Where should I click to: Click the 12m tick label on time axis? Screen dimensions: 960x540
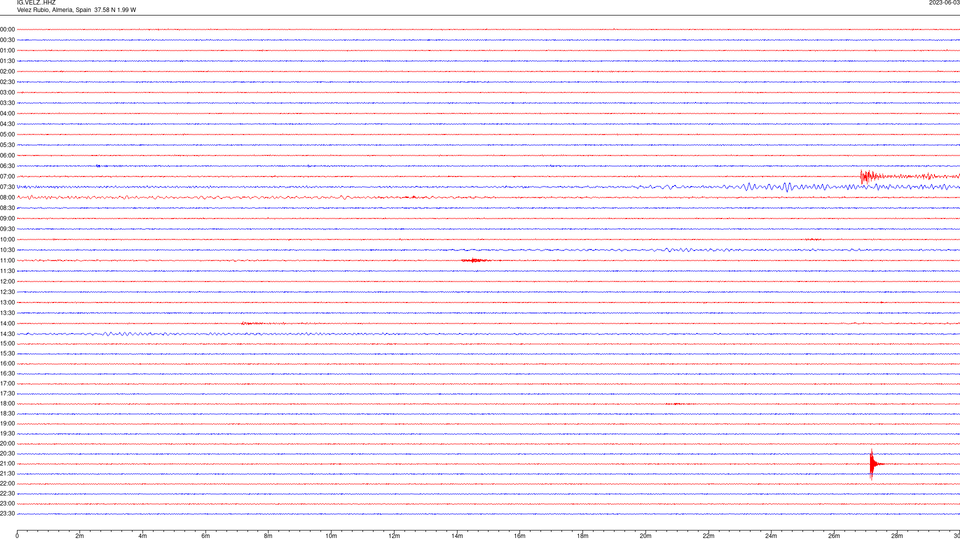coord(394,536)
